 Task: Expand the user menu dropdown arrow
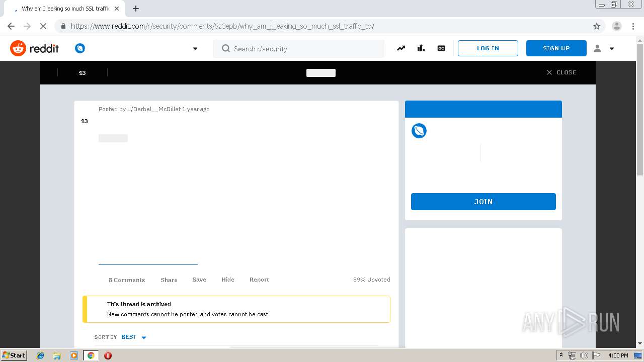[x=612, y=49]
